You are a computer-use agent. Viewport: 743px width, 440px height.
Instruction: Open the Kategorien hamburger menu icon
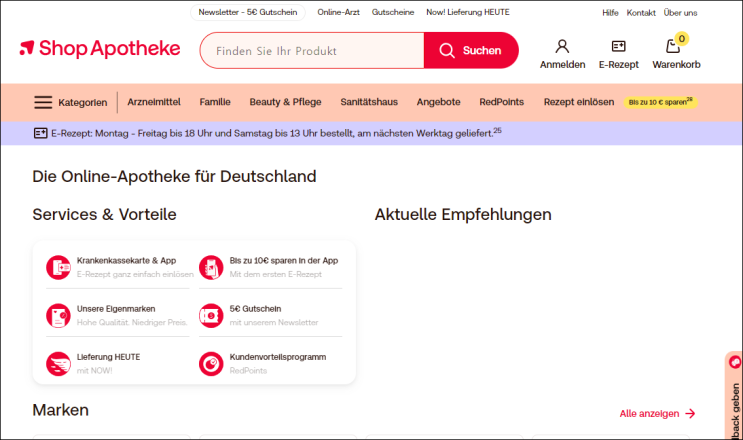coord(43,102)
